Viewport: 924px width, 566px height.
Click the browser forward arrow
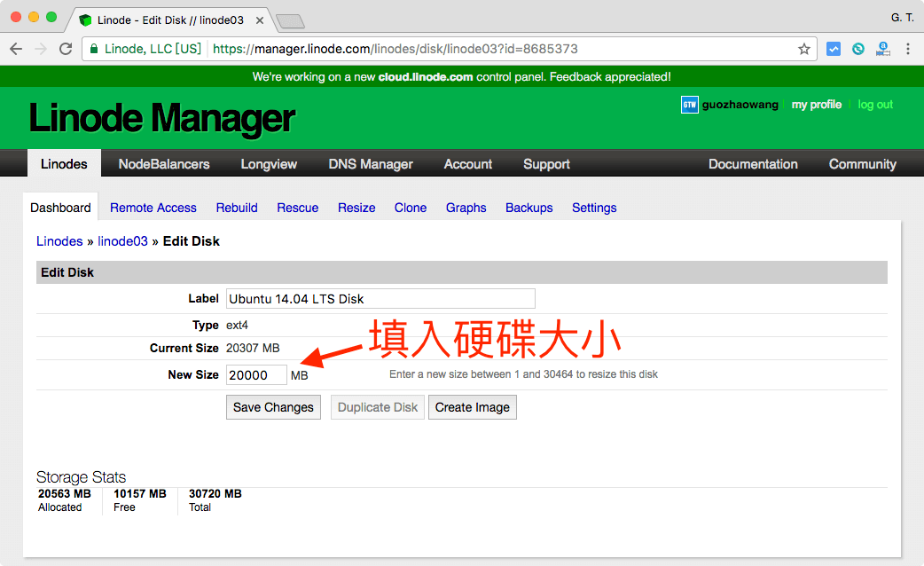(41, 50)
